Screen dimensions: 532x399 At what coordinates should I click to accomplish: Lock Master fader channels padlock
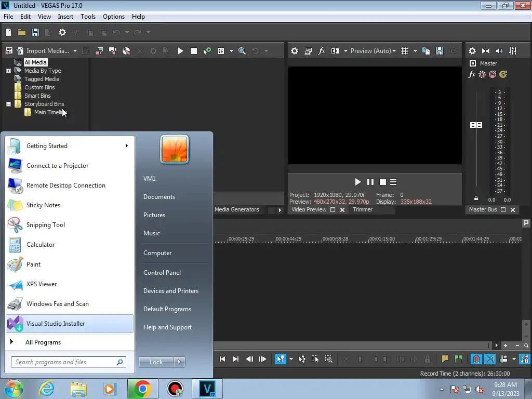coord(476,198)
